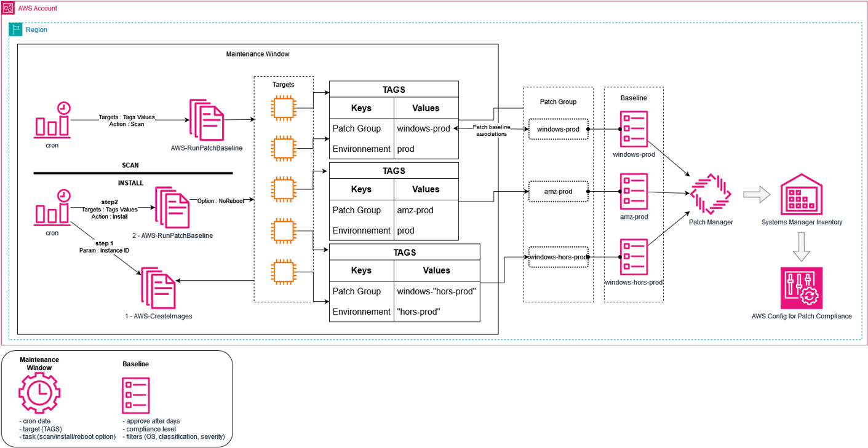Click the Maintenance Window legend gear-clock icon

[40, 393]
